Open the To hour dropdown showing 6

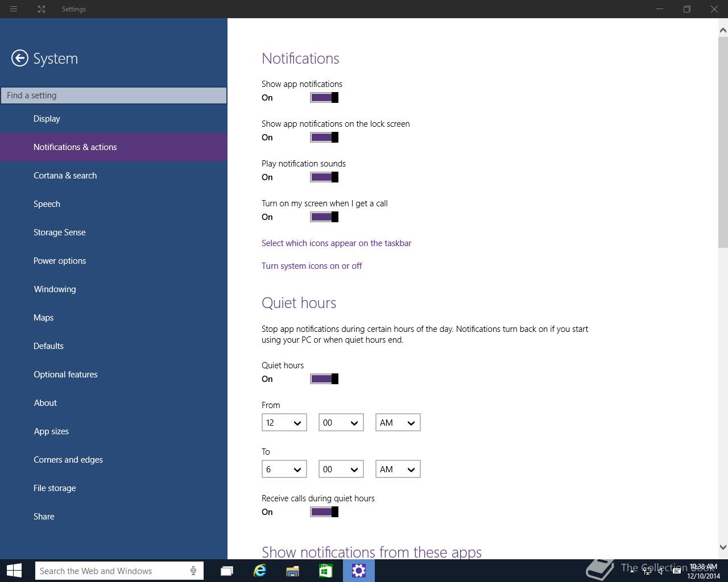point(284,469)
